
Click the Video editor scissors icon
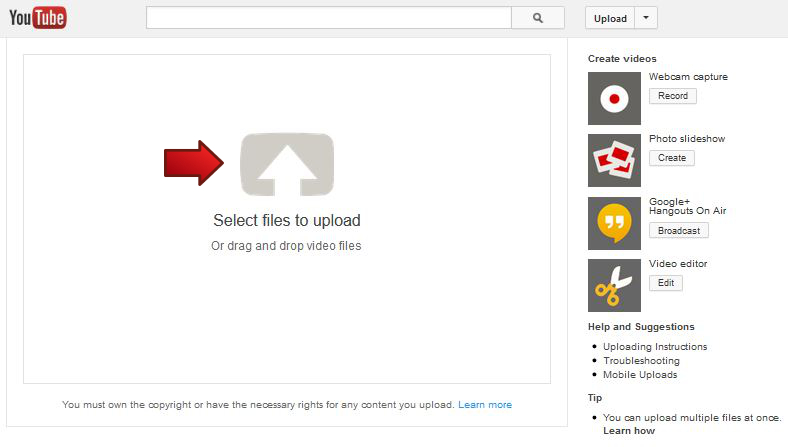tap(614, 286)
